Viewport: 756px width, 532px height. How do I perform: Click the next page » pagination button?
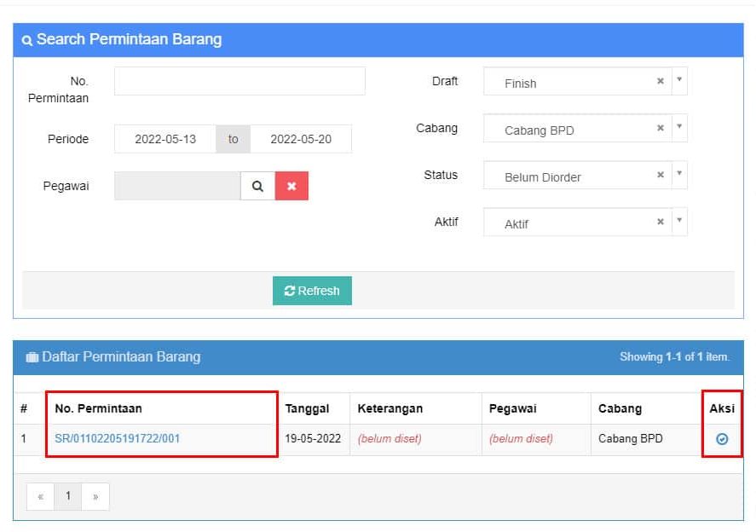click(95, 496)
